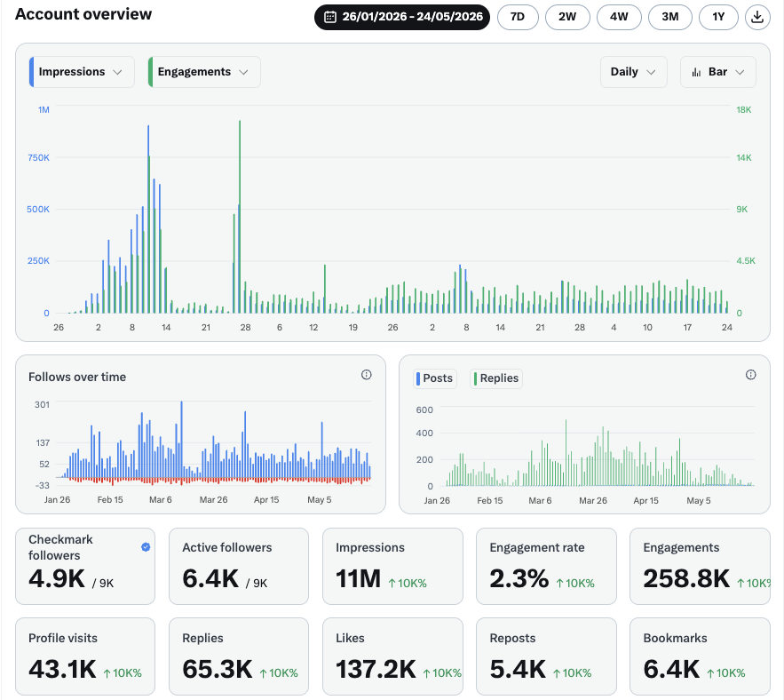Viewport: 784px width, 700px height.
Task: Select the 1Y time range
Action: pyautogui.click(x=718, y=17)
